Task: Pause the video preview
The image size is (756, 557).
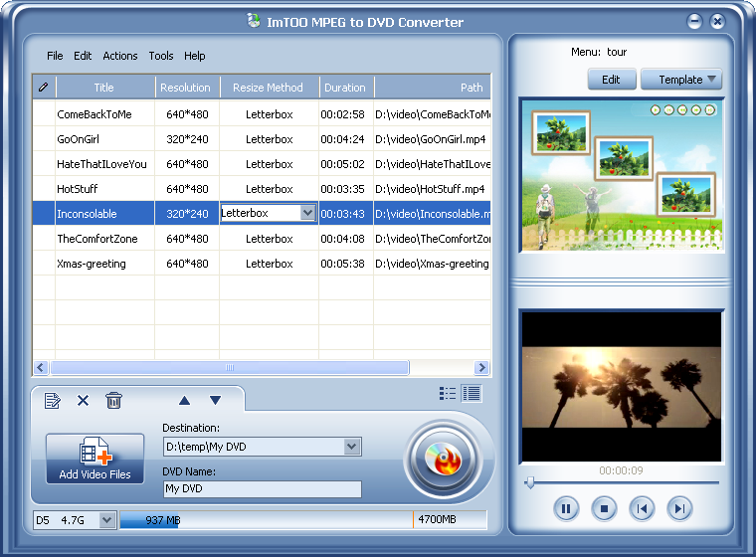Action: point(566,508)
